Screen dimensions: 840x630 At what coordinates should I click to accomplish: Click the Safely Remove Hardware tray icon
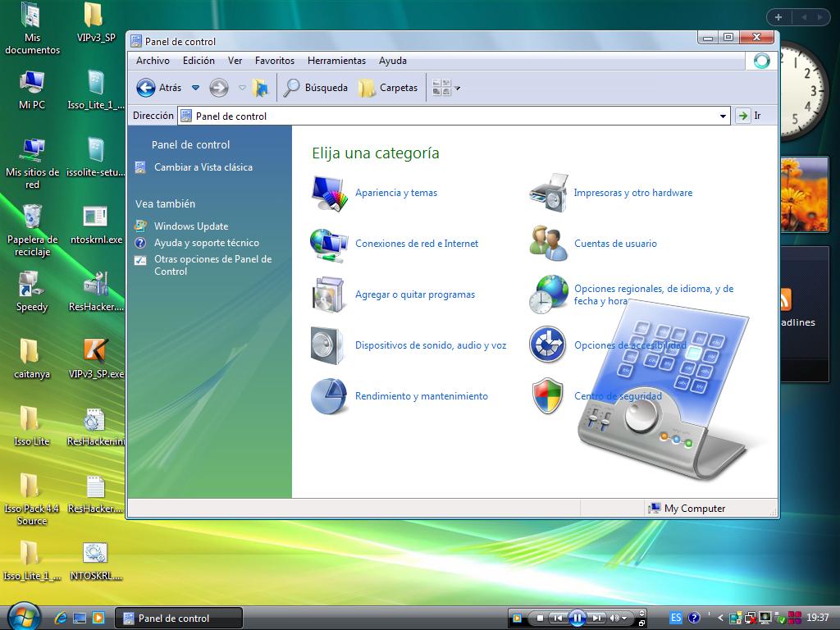point(780,619)
